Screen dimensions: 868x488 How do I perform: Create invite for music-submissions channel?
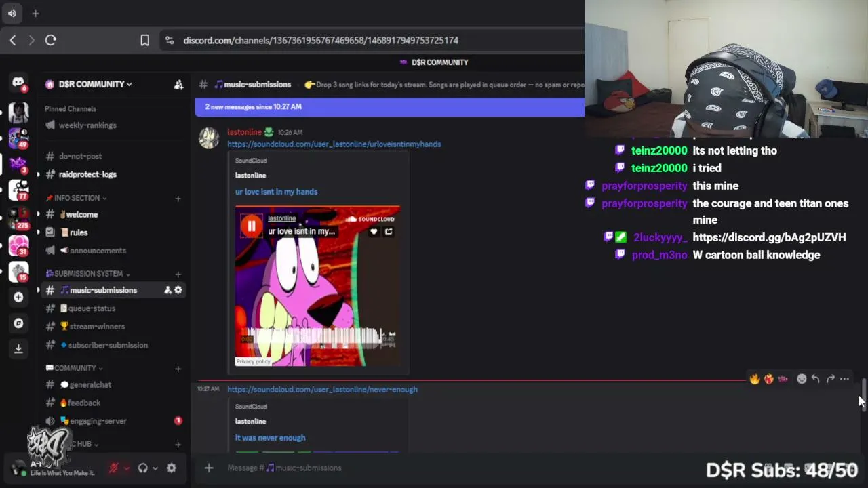click(x=167, y=290)
